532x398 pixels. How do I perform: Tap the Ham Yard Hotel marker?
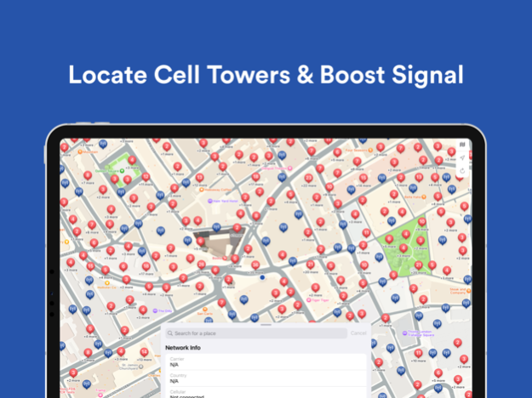pyautogui.click(x=210, y=201)
